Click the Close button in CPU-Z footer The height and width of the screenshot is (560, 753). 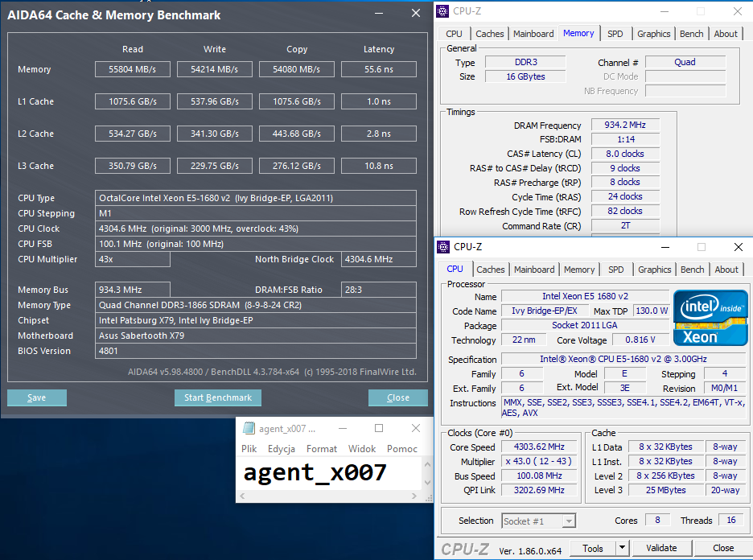click(722, 548)
